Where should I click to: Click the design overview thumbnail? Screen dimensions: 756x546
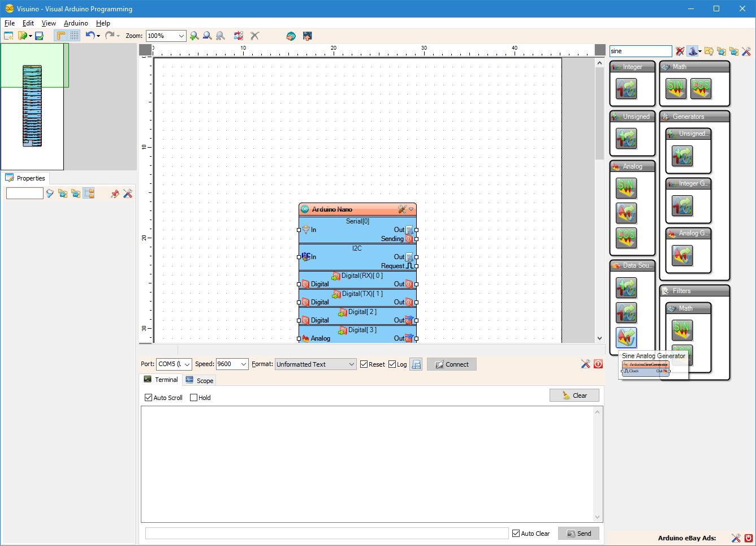tap(32, 106)
